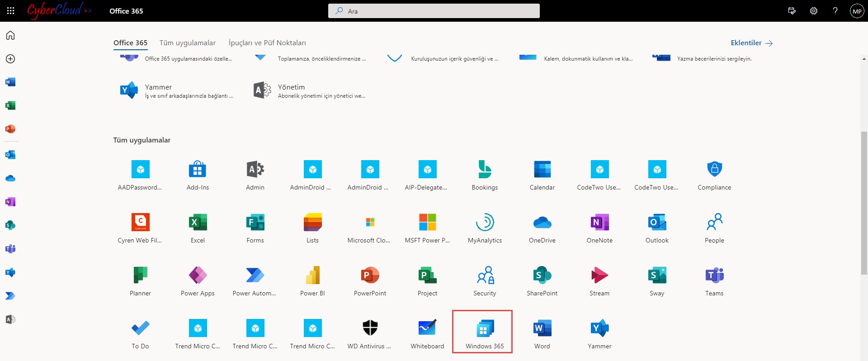Click the Ara search box
The height and width of the screenshot is (361, 868).
click(x=434, y=11)
